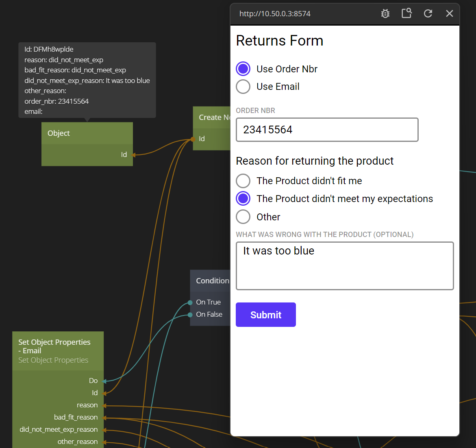Click the Order Nbr input field
Viewport: 476px width, 448px height.
pos(327,130)
